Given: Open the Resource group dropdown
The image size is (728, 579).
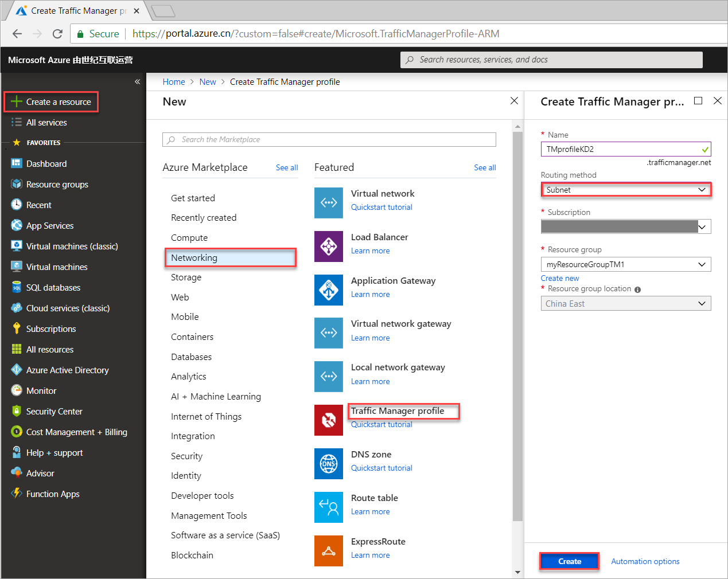Looking at the screenshot, I should (625, 264).
